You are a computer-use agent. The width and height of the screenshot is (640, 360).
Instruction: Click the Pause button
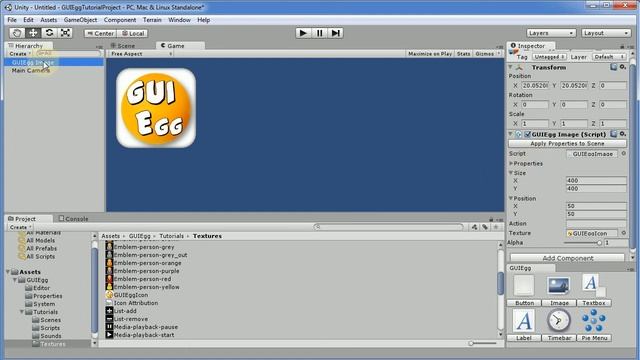click(319, 33)
